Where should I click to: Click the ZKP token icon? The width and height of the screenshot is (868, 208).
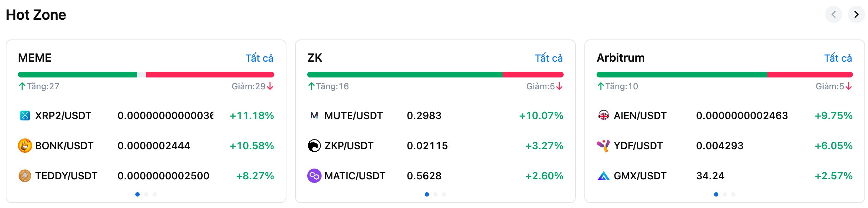pos(314,146)
